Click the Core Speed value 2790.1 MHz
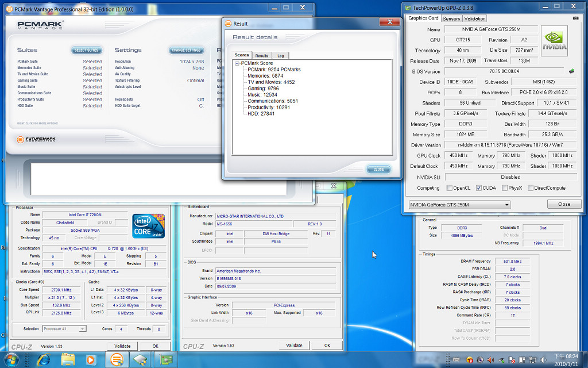The height and width of the screenshot is (368, 588). click(61, 290)
